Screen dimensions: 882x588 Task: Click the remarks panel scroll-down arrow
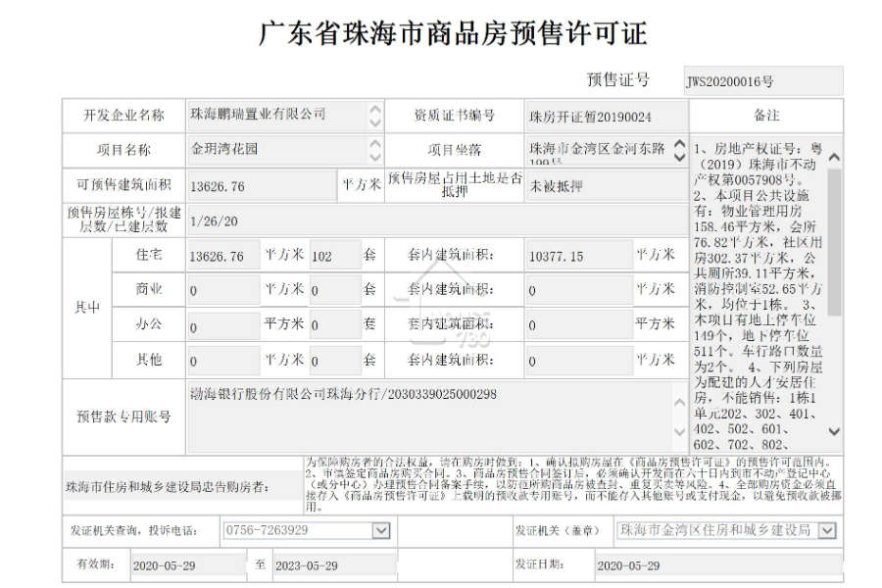point(835,431)
